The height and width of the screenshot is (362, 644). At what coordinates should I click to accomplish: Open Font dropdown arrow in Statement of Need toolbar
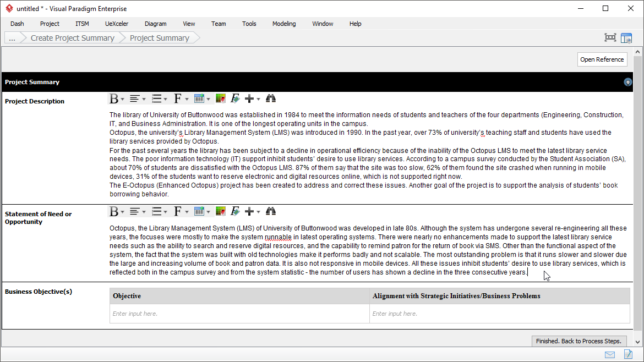click(x=187, y=212)
